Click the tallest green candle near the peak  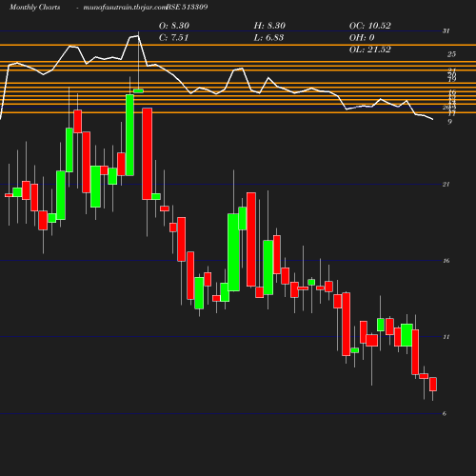click(x=129, y=135)
